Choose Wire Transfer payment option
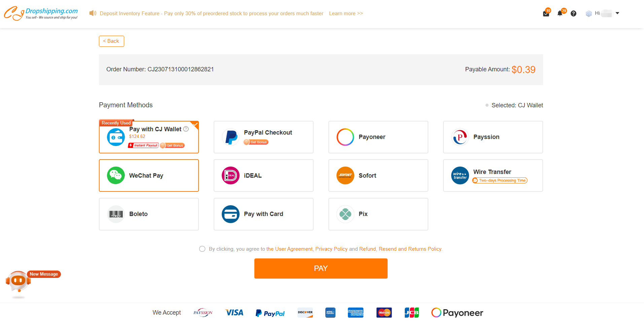This screenshot has height=321, width=644. coord(493,175)
